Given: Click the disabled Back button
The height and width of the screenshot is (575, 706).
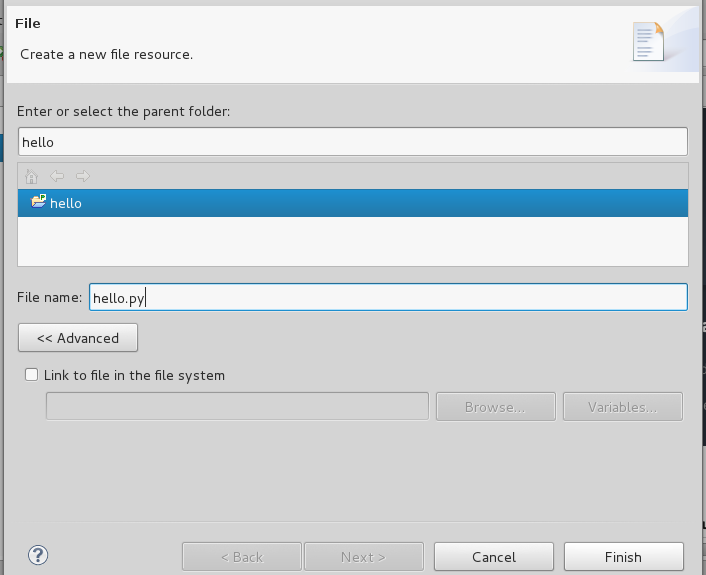Looking at the screenshot, I should (x=242, y=557).
